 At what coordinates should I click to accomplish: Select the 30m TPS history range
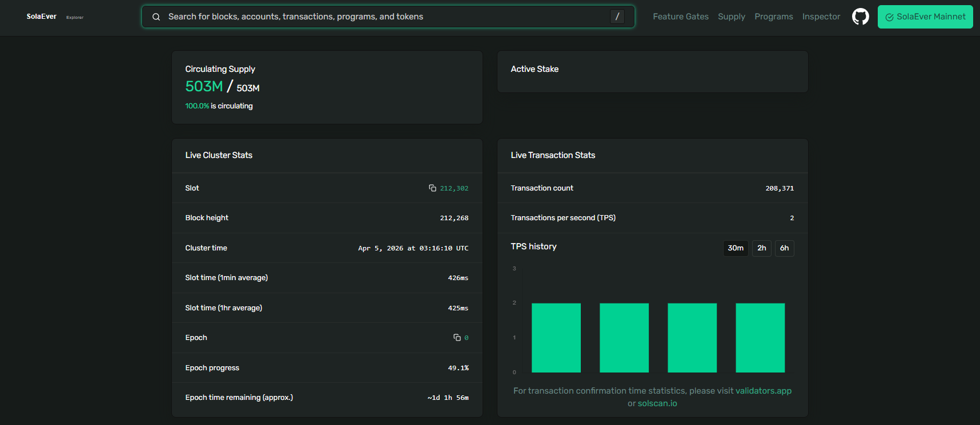point(735,248)
